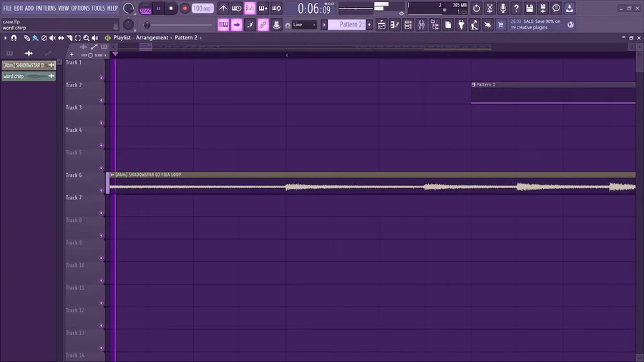The height and width of the screenshot is (362, 644).
Task: Open the OPTIONS menu
Action: tap(80, 8)
